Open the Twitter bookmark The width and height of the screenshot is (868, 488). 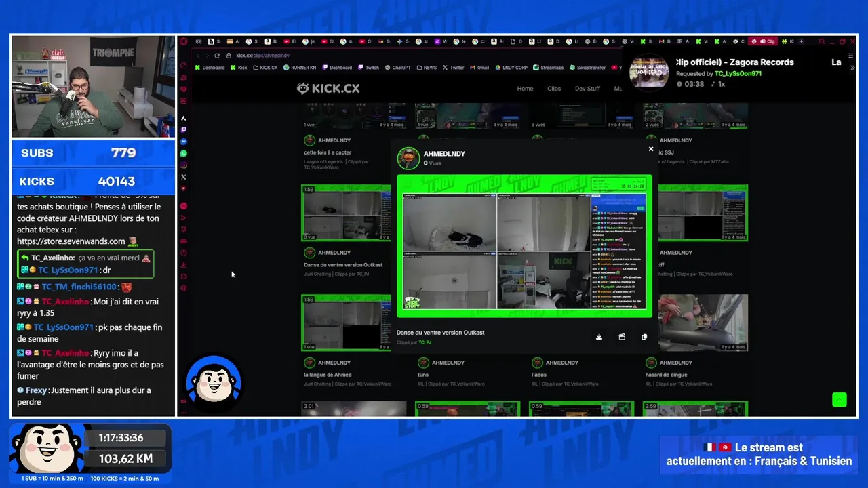453,68
